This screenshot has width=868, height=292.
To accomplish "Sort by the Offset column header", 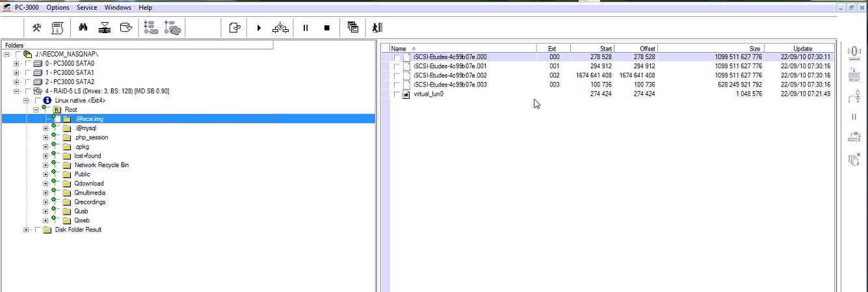I will (x=635, y=48).
